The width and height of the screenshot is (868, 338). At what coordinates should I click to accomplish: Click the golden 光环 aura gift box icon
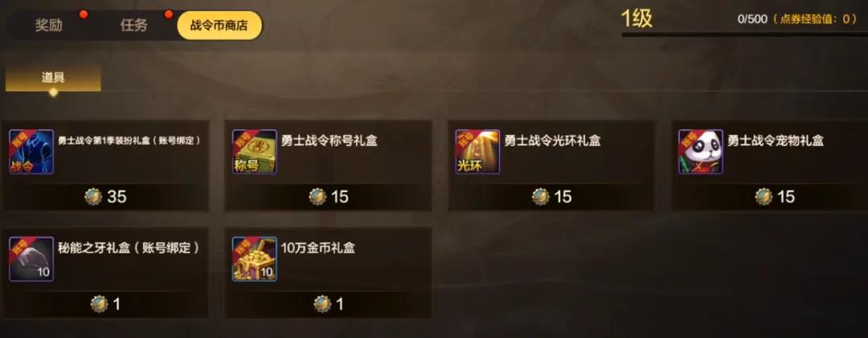(x=477, y=152)
